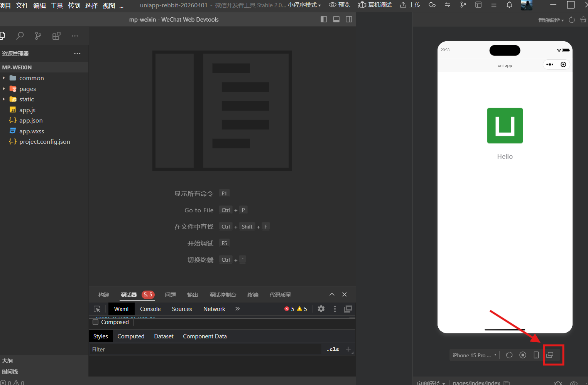
Task: Enable the Composed checkbox
Action: [x=96, y=322]
